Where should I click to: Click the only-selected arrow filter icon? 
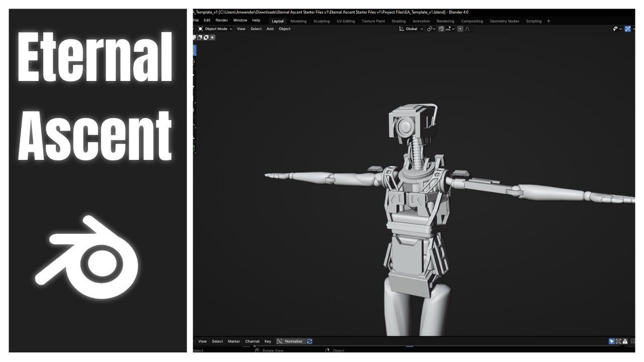612,341
